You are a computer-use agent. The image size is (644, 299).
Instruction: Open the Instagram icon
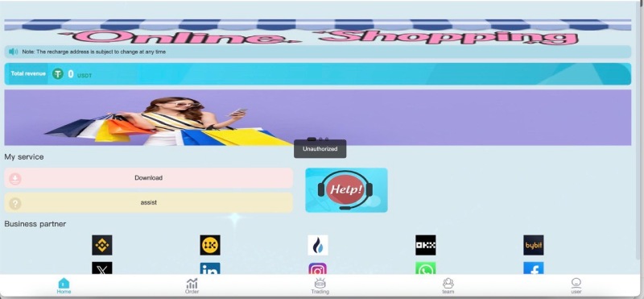[x=318, y=268]
